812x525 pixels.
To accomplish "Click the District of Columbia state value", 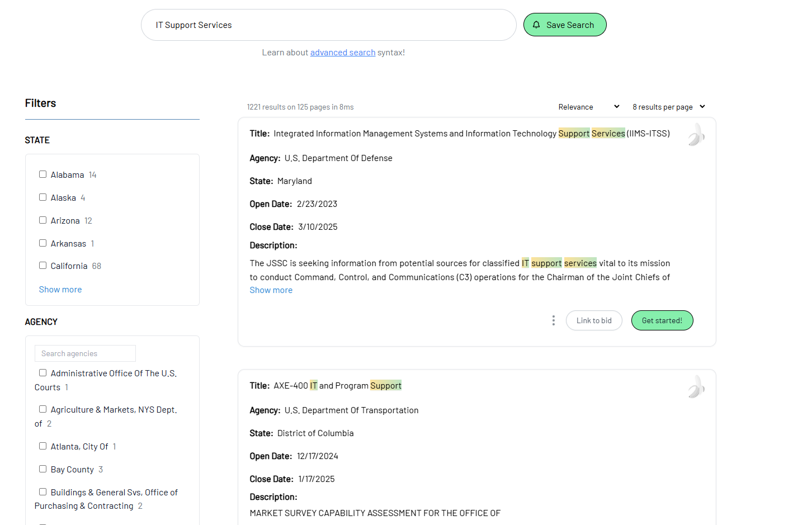I will tap(315, 433).
